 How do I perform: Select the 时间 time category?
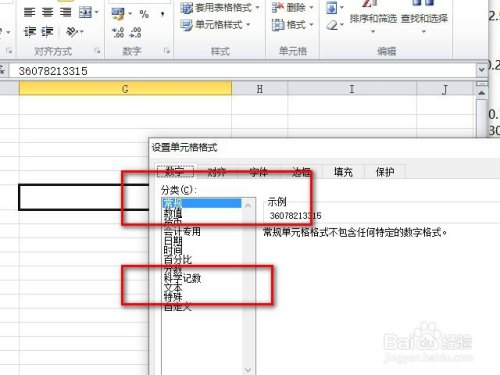[x=202, y=250]
